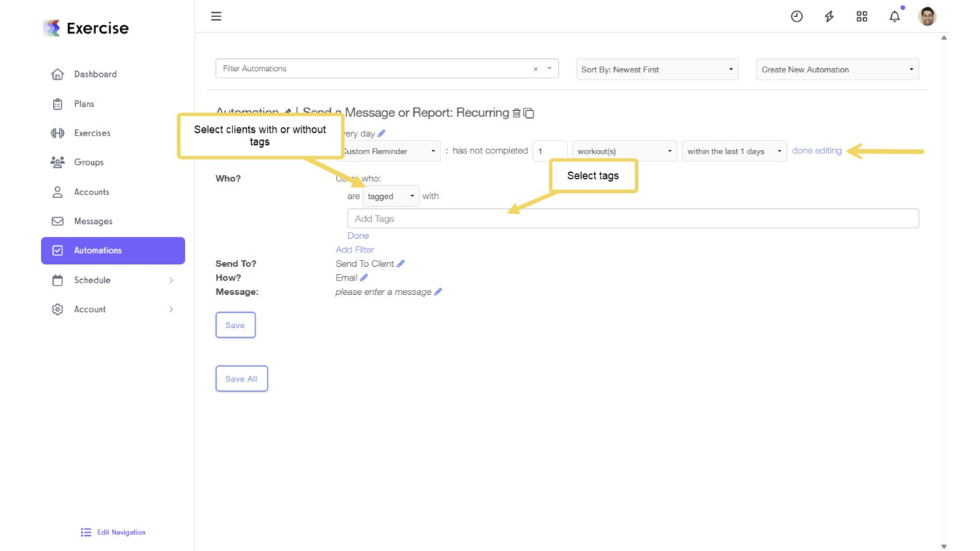Open Exercises in the sidebar
Screen dimensions: 980x551
(92, 133)
